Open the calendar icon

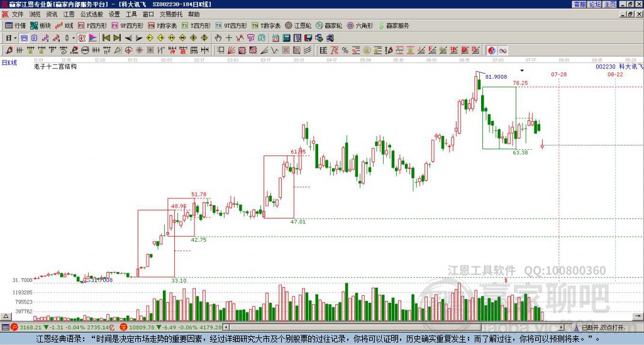tap(275, 38)
